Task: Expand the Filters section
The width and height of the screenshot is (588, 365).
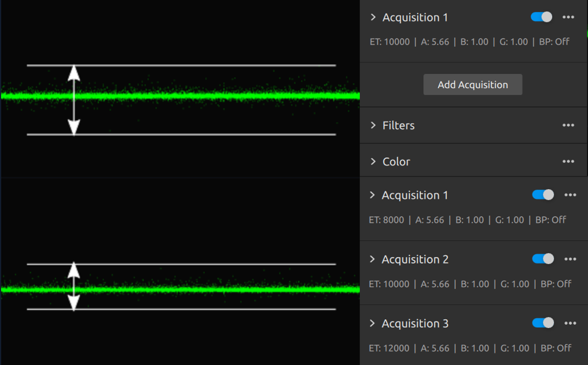Action: coord(373,125)
